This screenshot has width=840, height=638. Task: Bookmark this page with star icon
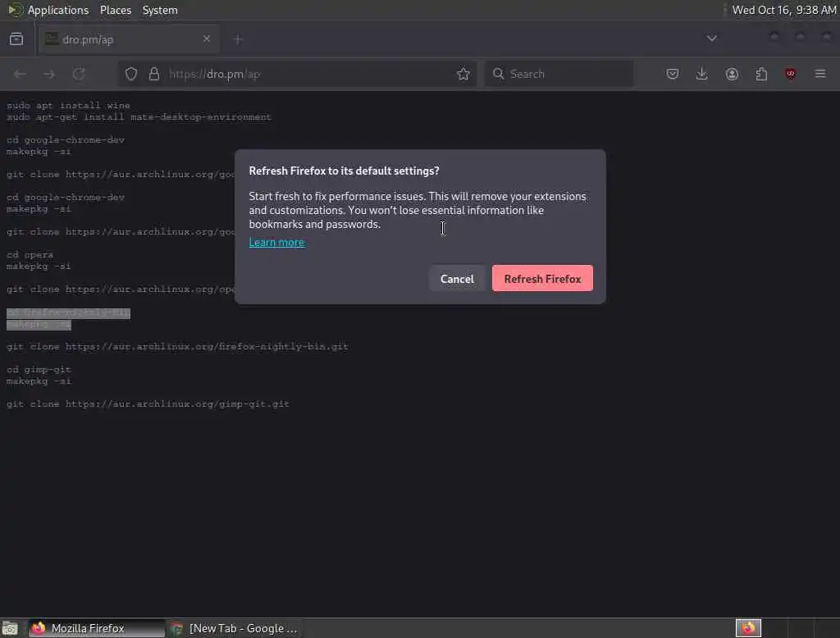[463, 74]
